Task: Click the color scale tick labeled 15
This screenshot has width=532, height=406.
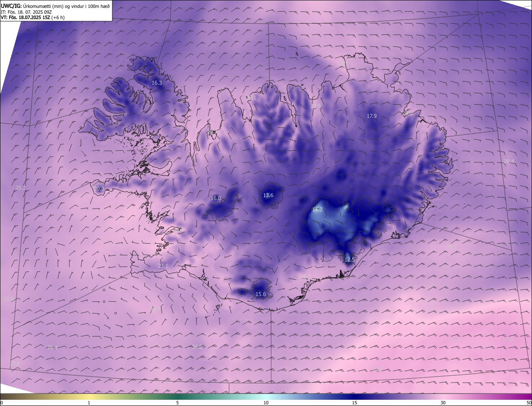Action: 355,403
